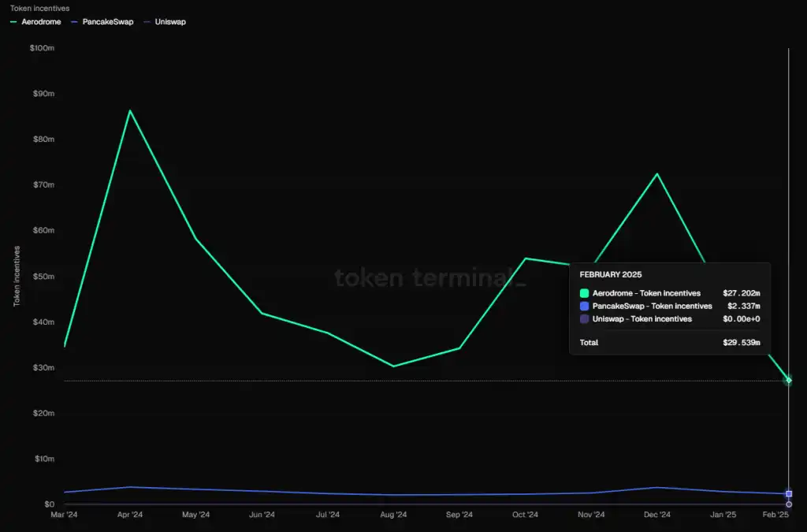The width and height of the screenshot is (807, 532).
Task: Click the PancakeSwap square marker at Feb '25
Action: click(x=788, y=494)
